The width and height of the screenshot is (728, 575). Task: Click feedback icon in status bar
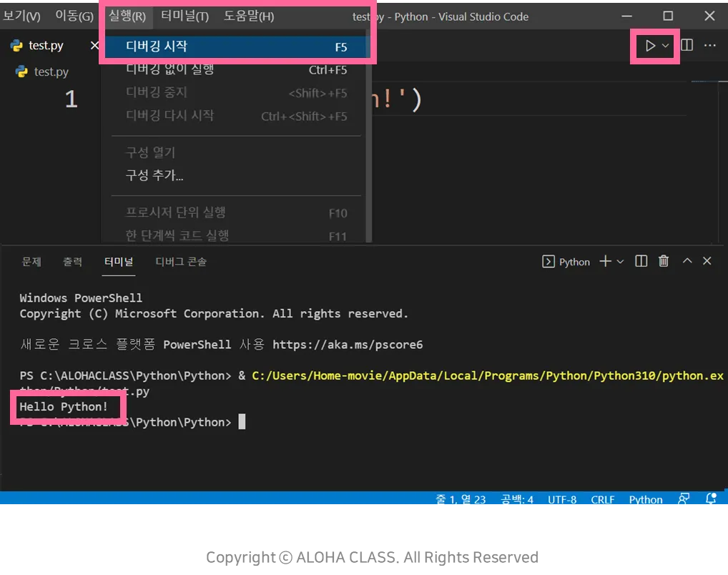(684, 498)
